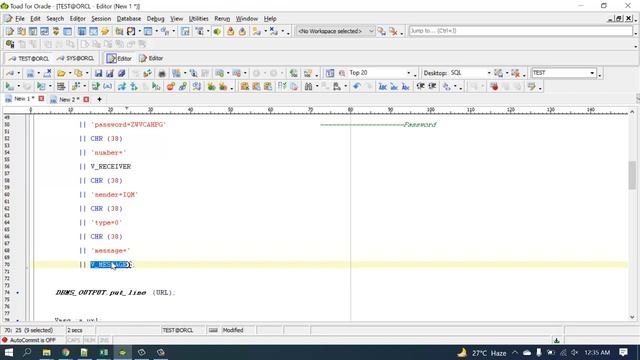This screenshot has height=360, width=640.
Task: Open Excel from the taskbar
Action: (x=103, y=352)
